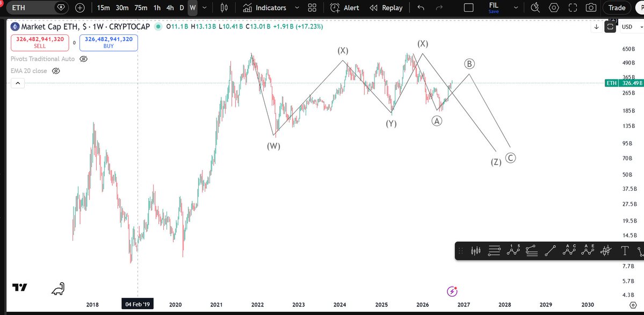Image resolution: width=644 pixels, height=315 pixels.
Task: Click the EMA 20 close indicator label
Action: click(x=29, y=71)
